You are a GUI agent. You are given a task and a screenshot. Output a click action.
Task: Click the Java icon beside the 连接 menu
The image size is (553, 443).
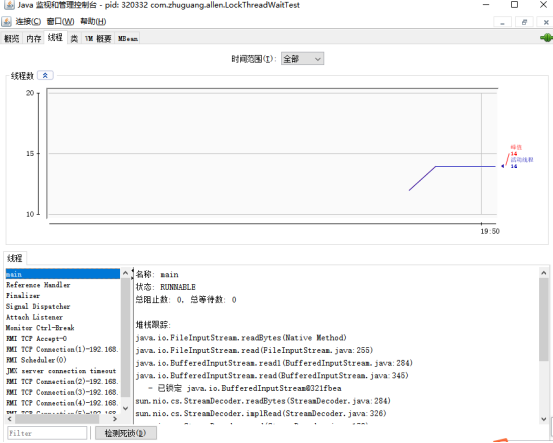6,22
